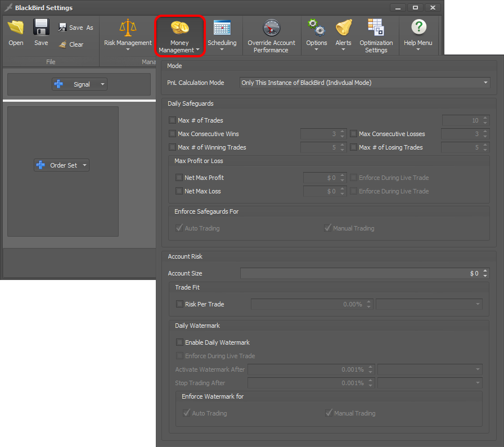Expand the Scheduling menu arrow

[222, 50]
